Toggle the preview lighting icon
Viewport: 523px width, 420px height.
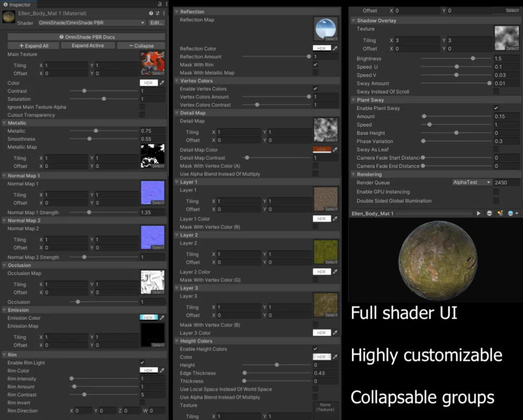coord(500,214)
